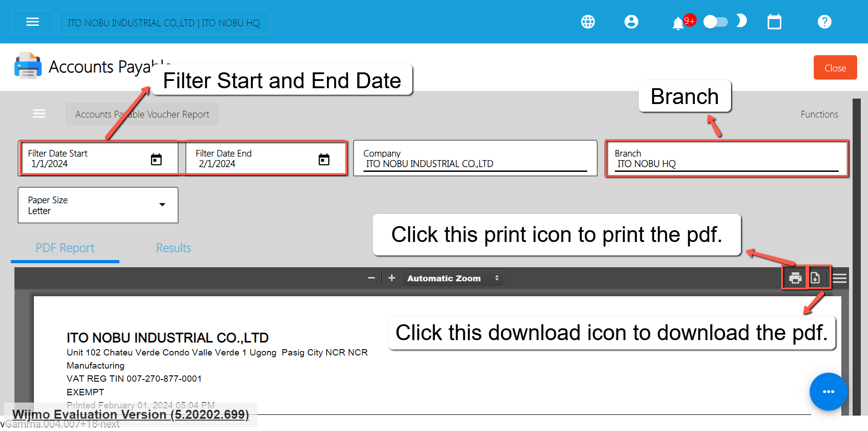Switch to the PDF Report tab

click(65, 248)
